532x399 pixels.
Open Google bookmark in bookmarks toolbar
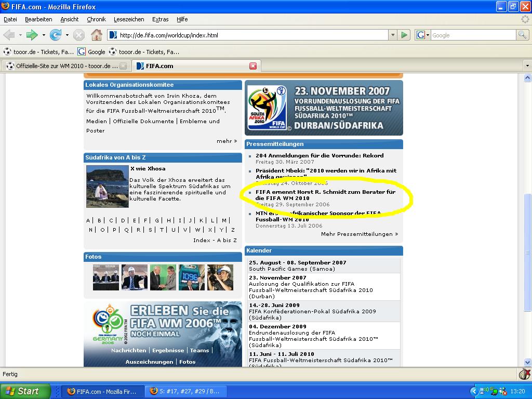tap(91, 52)
